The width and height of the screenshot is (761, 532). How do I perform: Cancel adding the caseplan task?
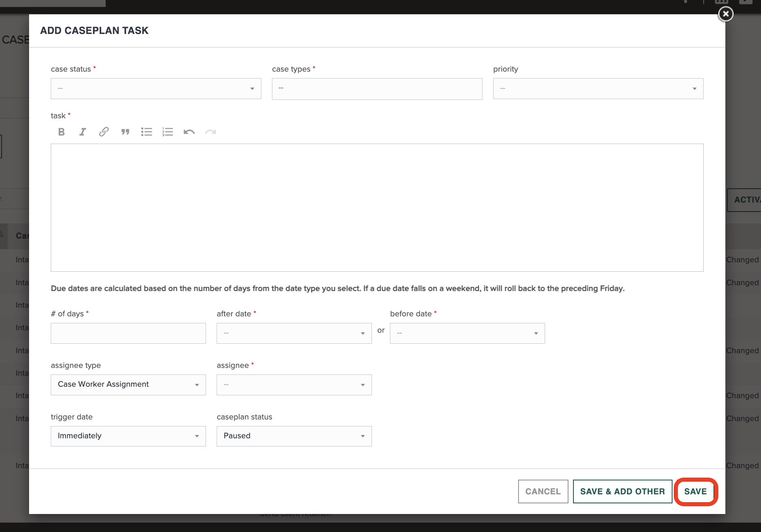tap(543, 491)
